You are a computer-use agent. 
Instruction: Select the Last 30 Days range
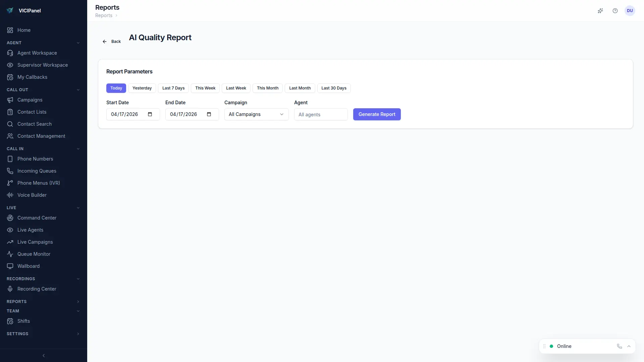(x=333, y=88)
